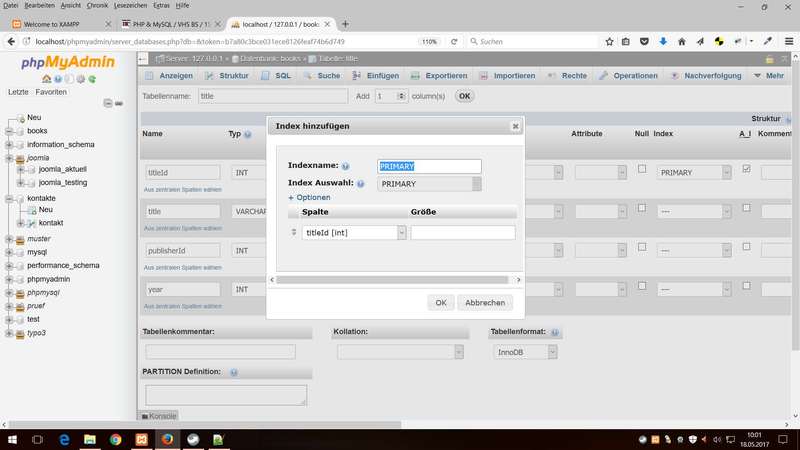Screen dimensions: 800x450
Task: Close the Index hinzufügen dialog
Action: click(515, 127)
